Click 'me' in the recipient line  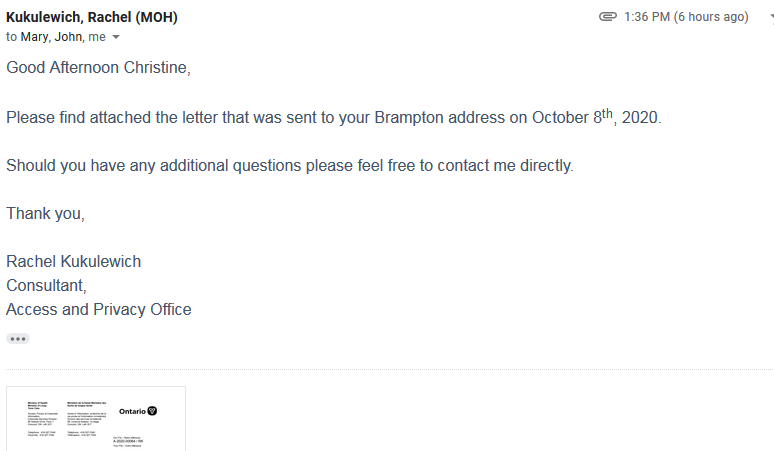click(97, 37)
